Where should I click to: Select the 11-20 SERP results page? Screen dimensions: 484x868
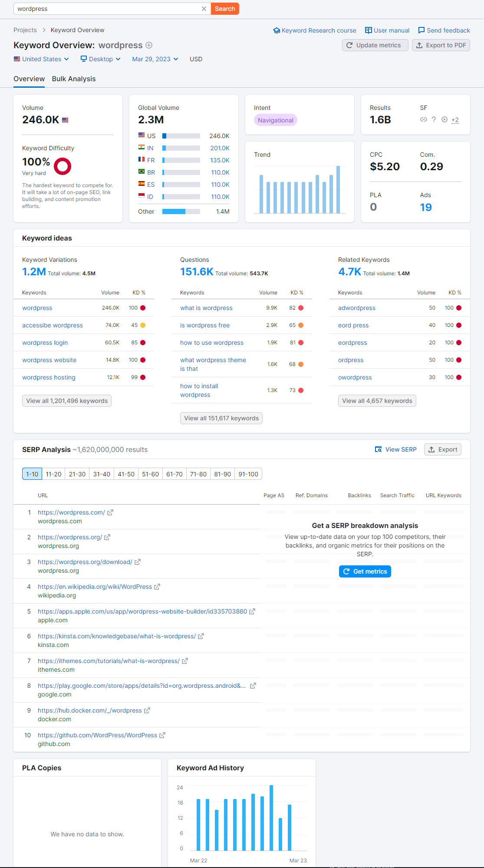[53, 474]
